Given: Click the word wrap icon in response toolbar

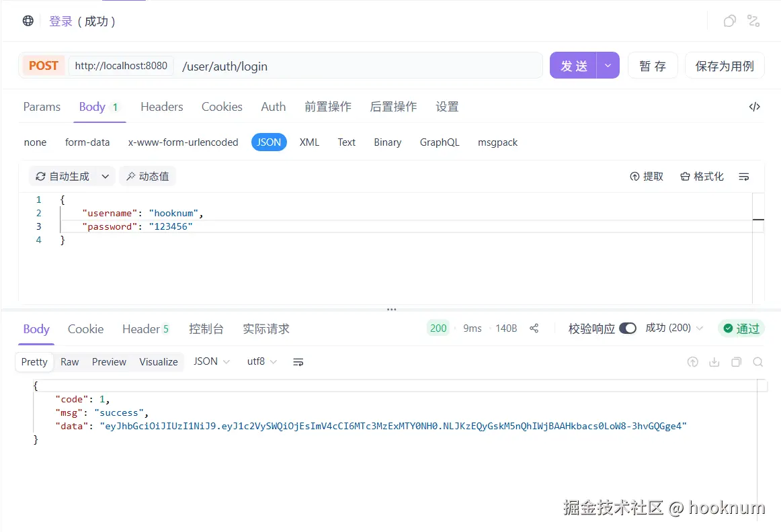Looking at the screenshot, I should coord(298,362).
